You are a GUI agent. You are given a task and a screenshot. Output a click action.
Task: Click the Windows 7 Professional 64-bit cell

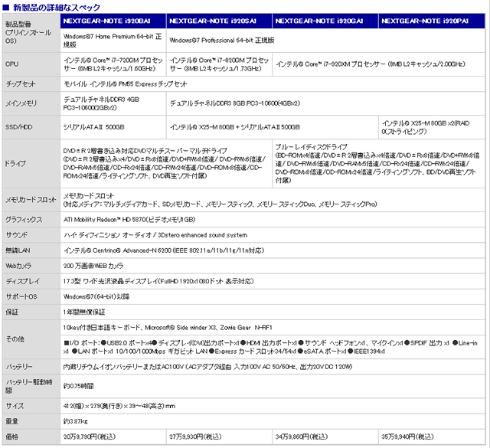tap(325, 41)
